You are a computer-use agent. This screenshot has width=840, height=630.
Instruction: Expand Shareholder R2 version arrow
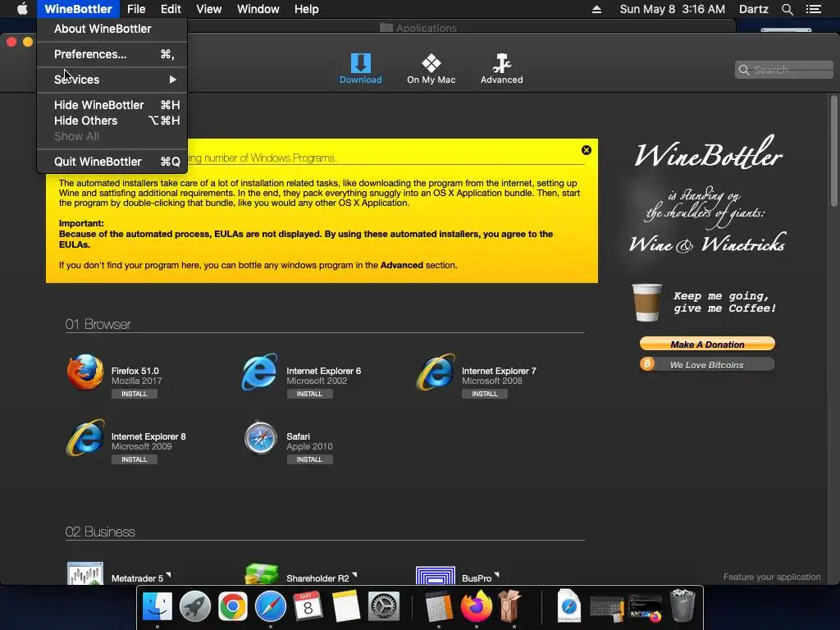pos(354,575)
